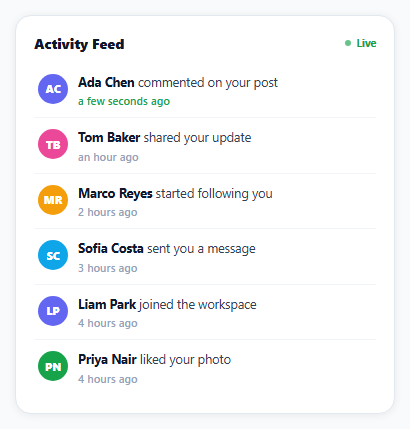Screen dimensions: 410x429
Task: Click Liam Park's name
Action: [107, 304]
